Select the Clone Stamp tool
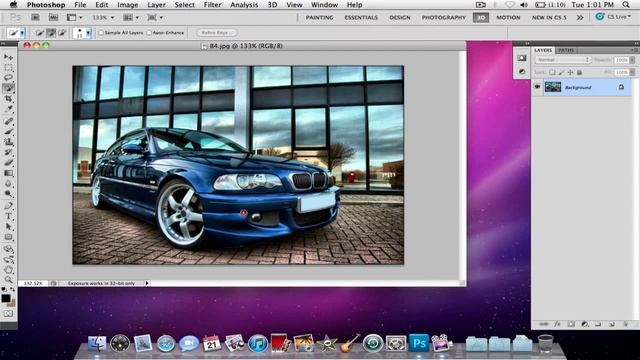Screen dimensions: 640x360 coord(8,142)
